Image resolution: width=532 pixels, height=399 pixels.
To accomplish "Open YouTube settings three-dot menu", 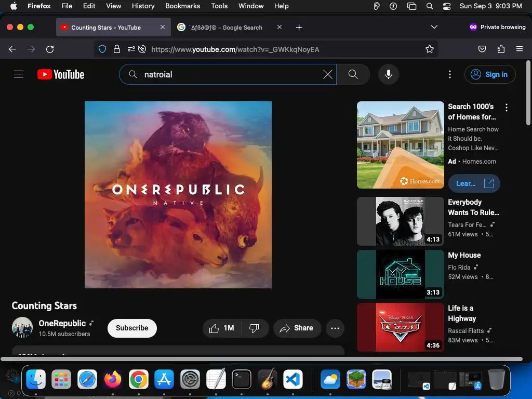I will (x=450, y=74).
